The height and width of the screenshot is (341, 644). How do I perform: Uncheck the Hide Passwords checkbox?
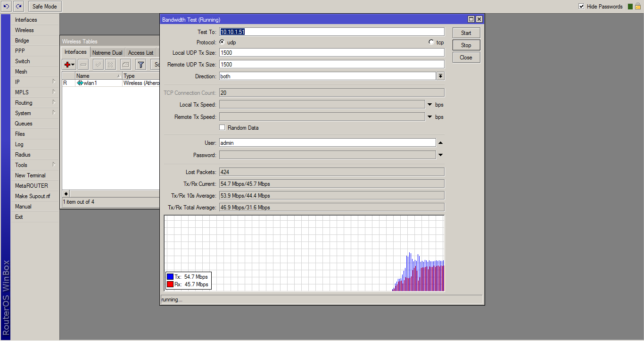point(581,7)
